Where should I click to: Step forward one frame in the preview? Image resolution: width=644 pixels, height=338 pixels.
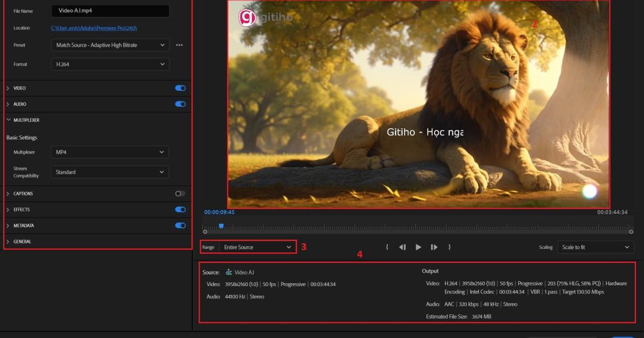pos(434,247)
